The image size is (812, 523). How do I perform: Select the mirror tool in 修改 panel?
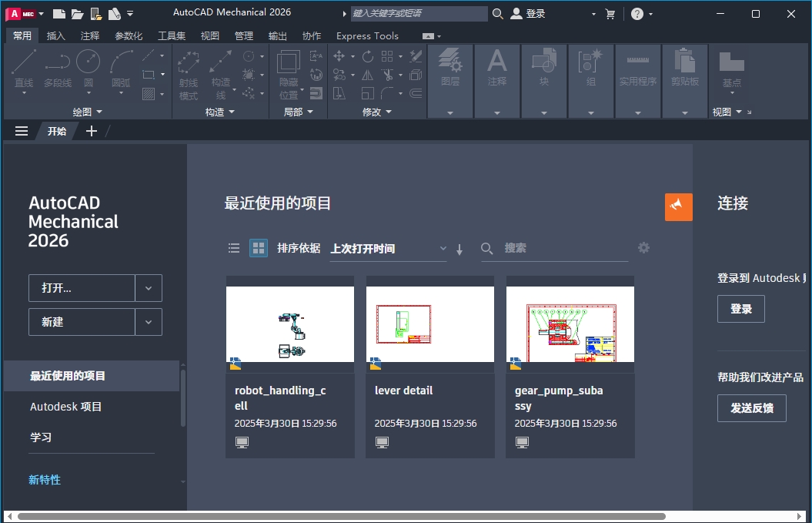[x=367, y=75]
